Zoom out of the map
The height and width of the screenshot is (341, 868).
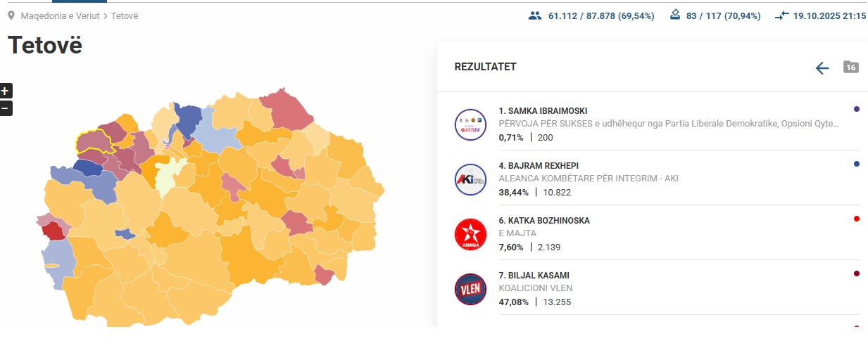pyautogui.click(x=5, y=108)
